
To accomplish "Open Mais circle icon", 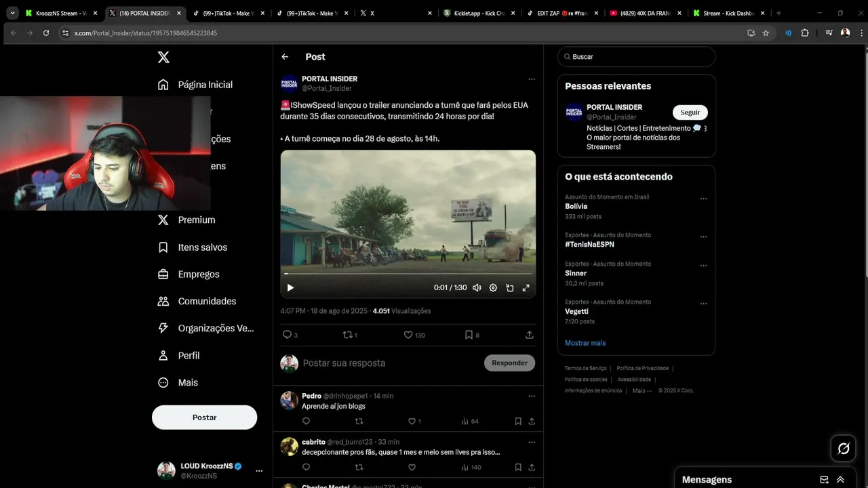I will pyautogui.click(x=163, y=382).
